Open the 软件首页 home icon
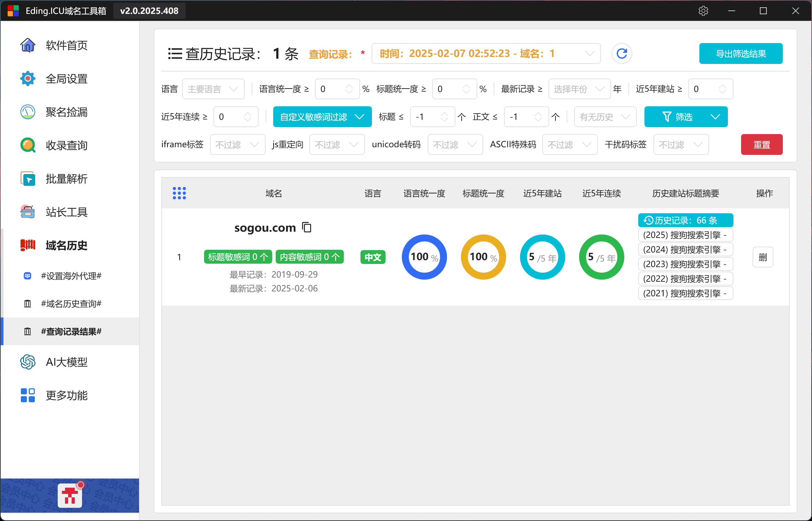The height and width of the screenshot is (521, 812). tap(28, 45)
